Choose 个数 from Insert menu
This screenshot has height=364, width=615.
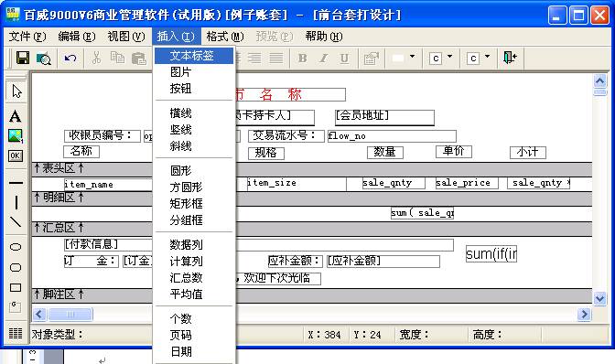(194, 319)
